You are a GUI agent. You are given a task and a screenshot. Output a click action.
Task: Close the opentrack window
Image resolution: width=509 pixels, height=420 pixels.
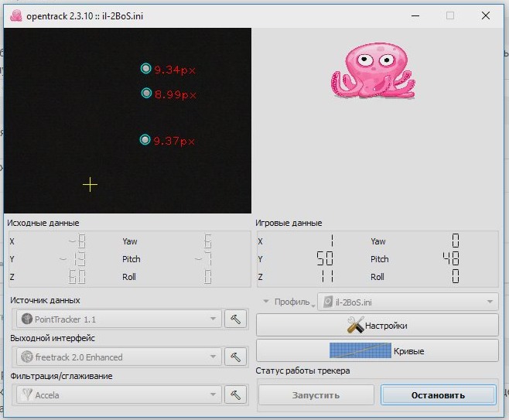pyautogui.click(x=486, y=15)
